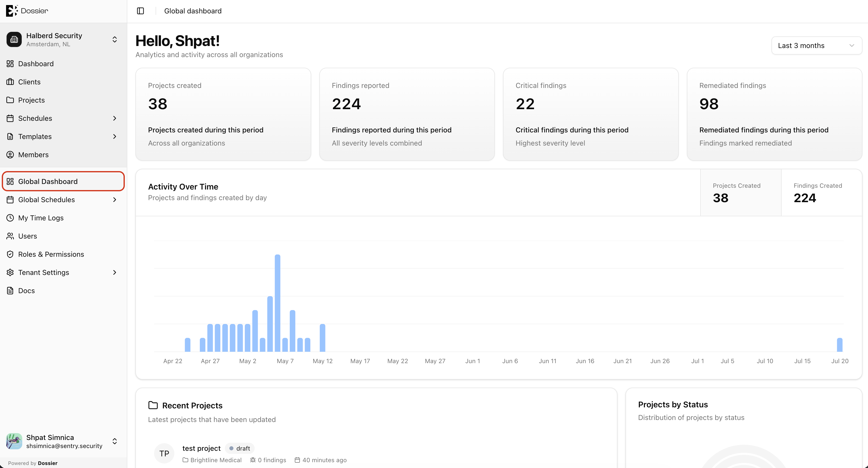The width and height of the screenshot is (868, 468).
Task: Open the Clients briefcase icon
Action: [x=10, y=82]
